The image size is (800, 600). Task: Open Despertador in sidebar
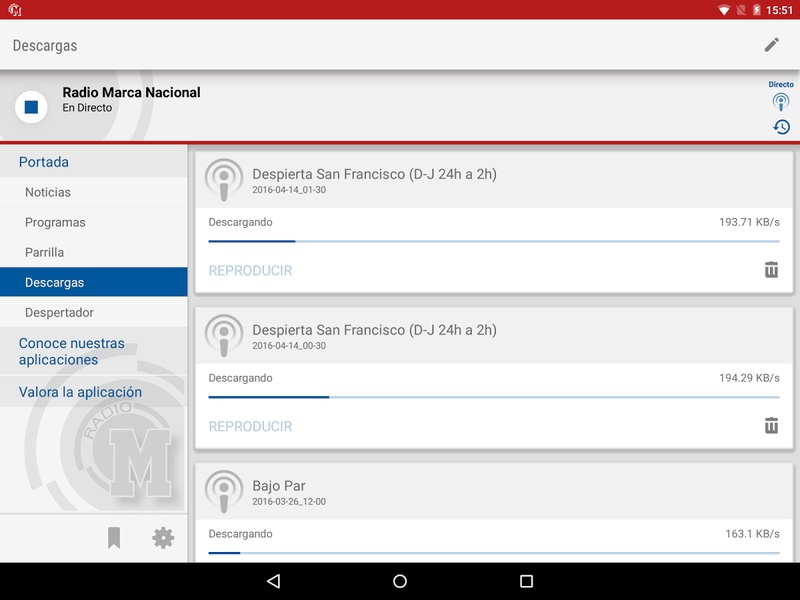coord(94,312)
